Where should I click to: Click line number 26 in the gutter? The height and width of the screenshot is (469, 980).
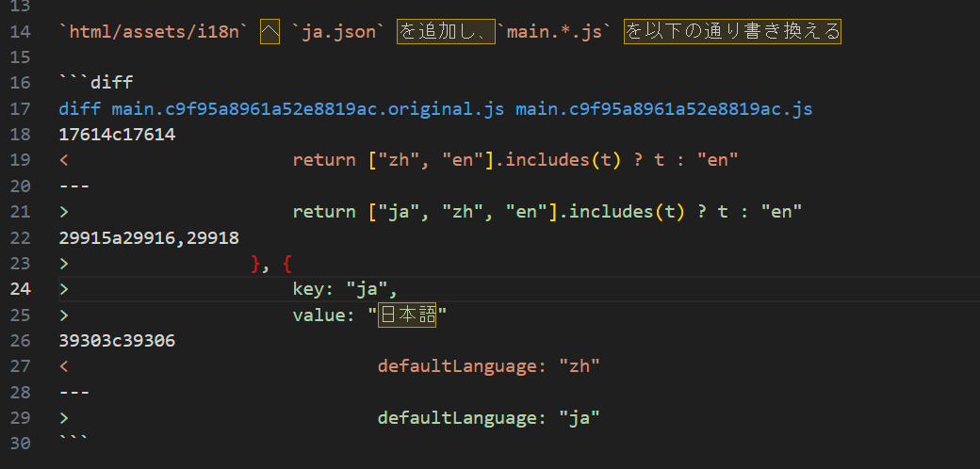click(x=21, y=341)
